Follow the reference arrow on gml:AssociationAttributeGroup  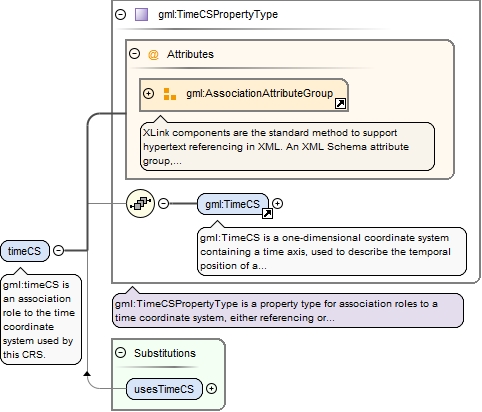340,104
